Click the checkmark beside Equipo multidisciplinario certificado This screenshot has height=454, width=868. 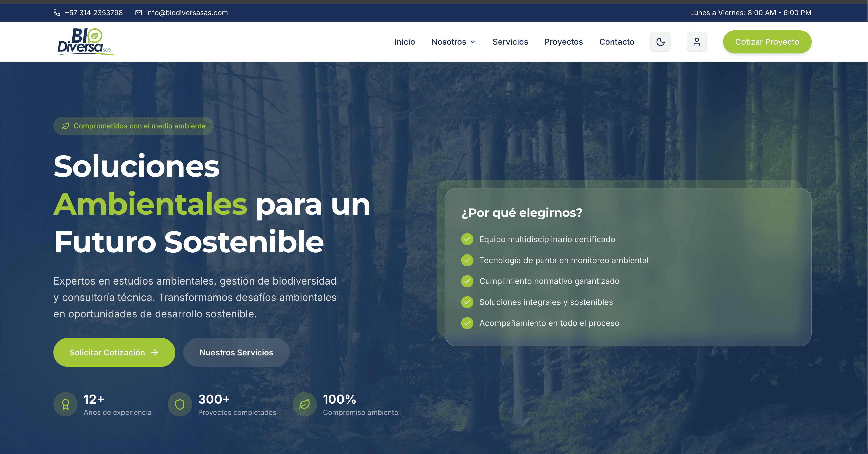pyautogui.click(x=467, y=239)
